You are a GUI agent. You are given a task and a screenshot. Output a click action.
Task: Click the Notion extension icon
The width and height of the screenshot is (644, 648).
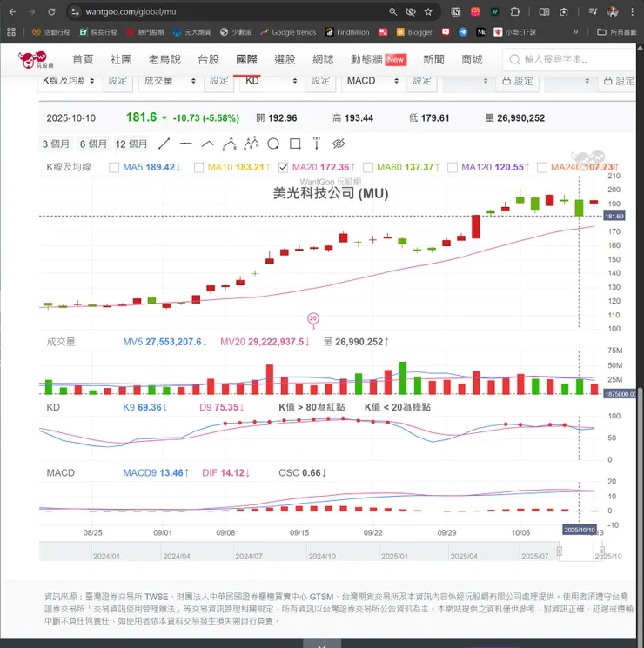pos(456,12)
